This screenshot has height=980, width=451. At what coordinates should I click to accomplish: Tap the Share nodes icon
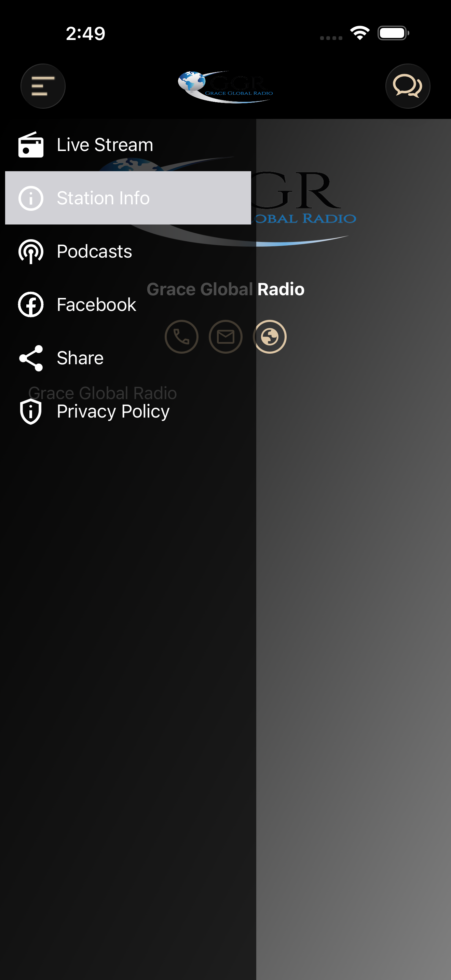[31, 358]
